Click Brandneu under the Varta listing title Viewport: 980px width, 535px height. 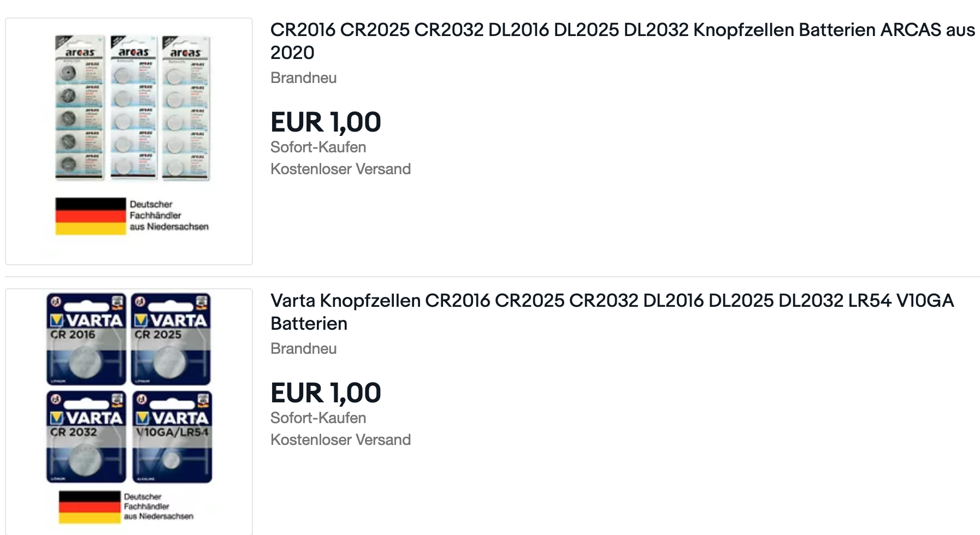(x=303, y=348)
